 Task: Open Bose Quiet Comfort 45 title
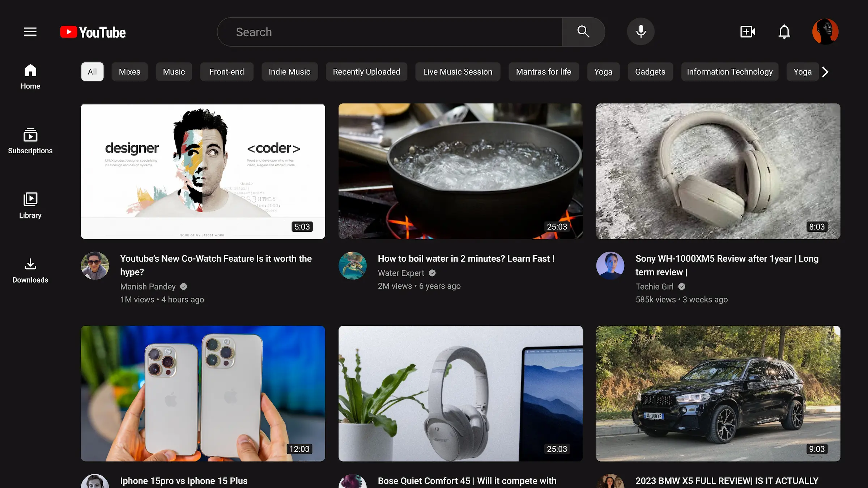(x=467, y=481)
